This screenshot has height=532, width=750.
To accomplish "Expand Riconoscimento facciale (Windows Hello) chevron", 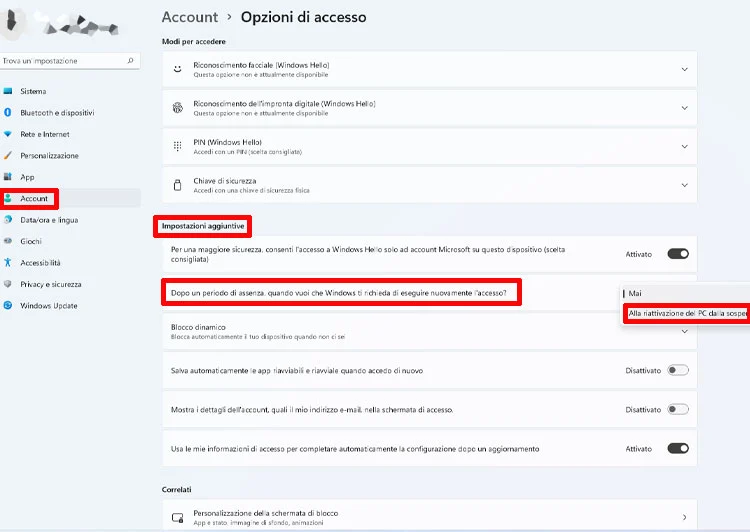I will [684, 69].
